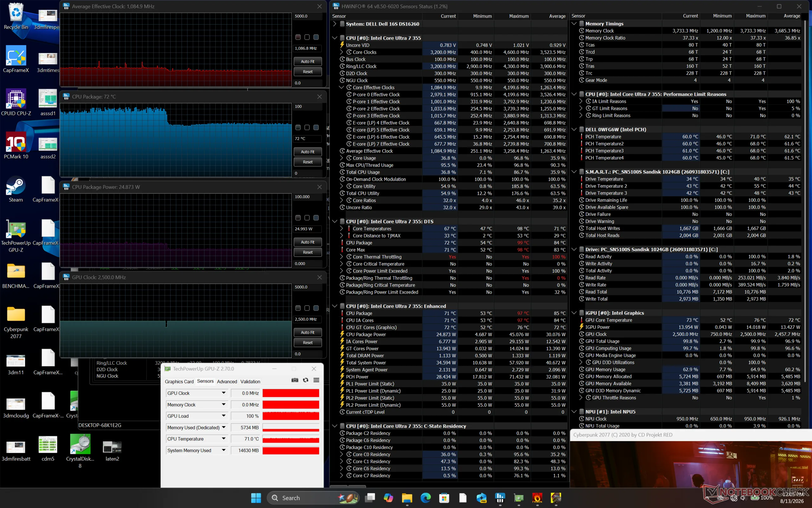Expand the Core Clocks group in HWiNFO

pos(342,52)
